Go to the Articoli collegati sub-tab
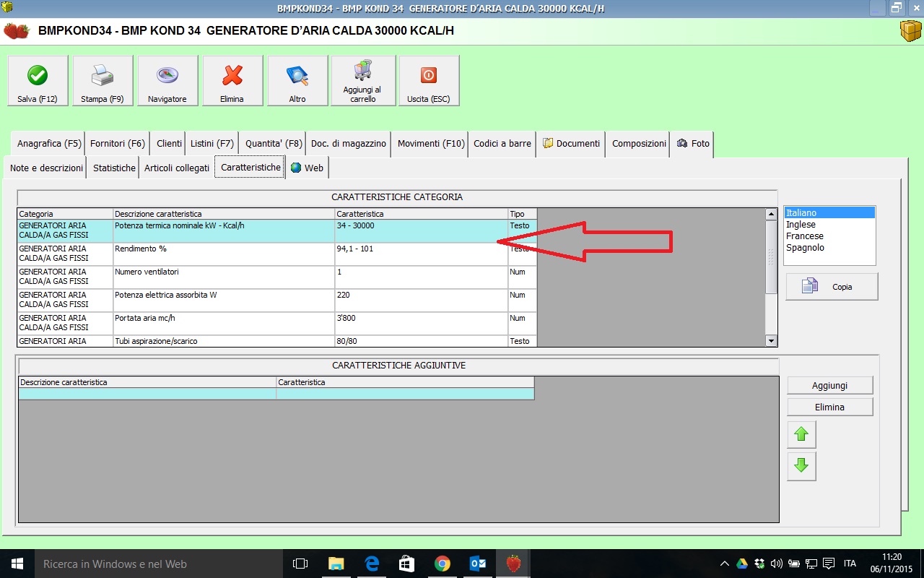Screen dimensions: 924x578 click(x=177, y=168)
